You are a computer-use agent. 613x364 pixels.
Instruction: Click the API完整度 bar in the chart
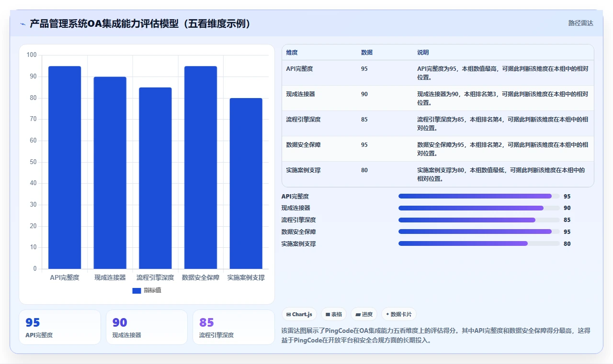65,167
